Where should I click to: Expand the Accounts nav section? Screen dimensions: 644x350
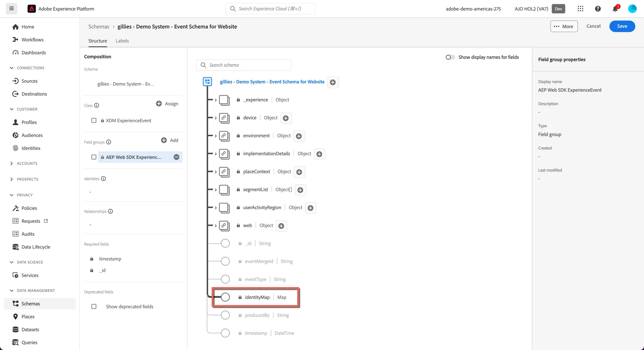click(11, 163)
